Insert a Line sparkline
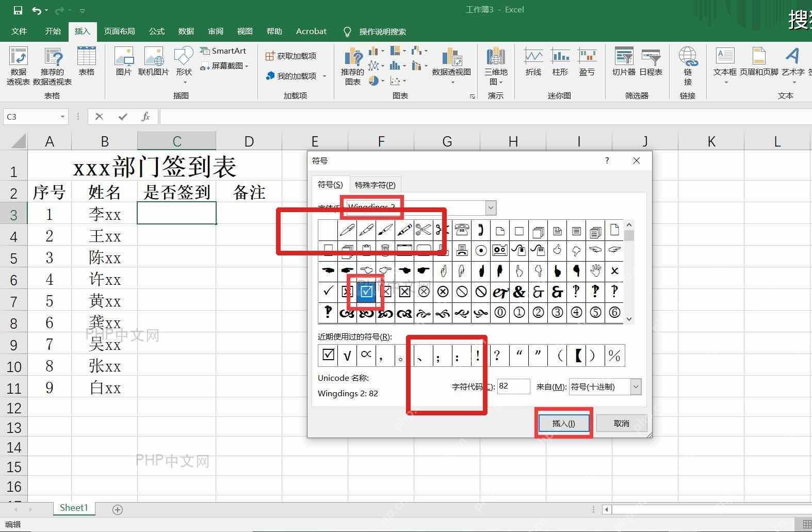812x532 pixels. (x=533, y=62)
